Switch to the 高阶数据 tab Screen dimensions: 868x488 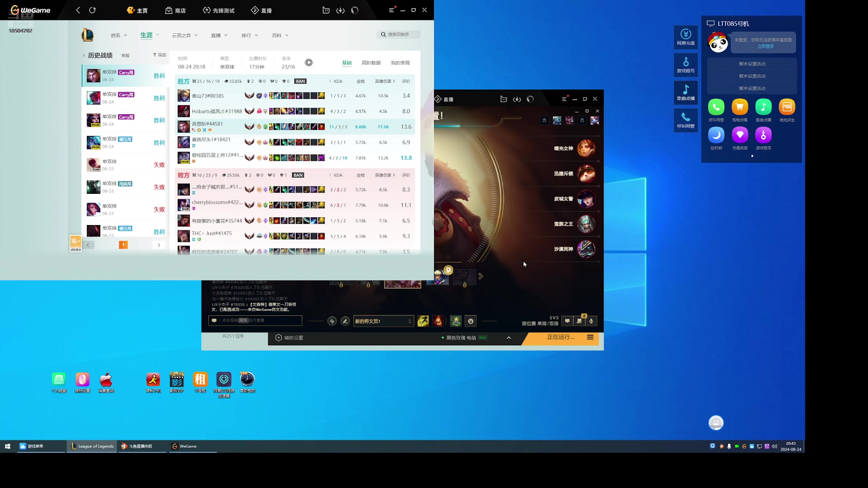371,63
